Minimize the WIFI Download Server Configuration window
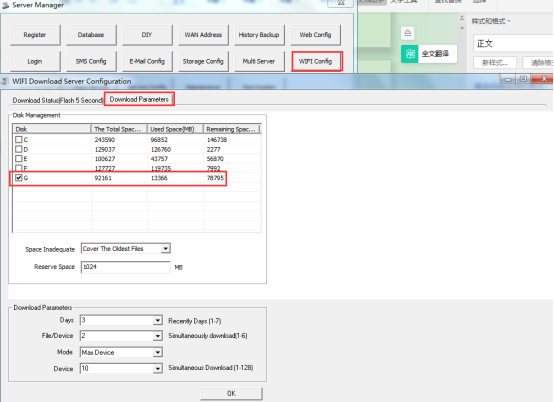The width and height of the screenshot is (554, 402). click(508, 79)
